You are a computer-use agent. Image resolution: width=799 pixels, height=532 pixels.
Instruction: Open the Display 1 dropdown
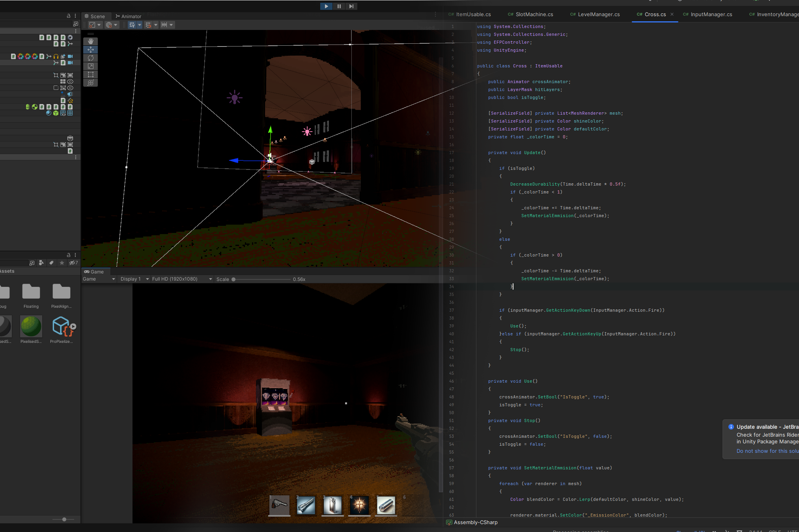click(x=134, y=279)
